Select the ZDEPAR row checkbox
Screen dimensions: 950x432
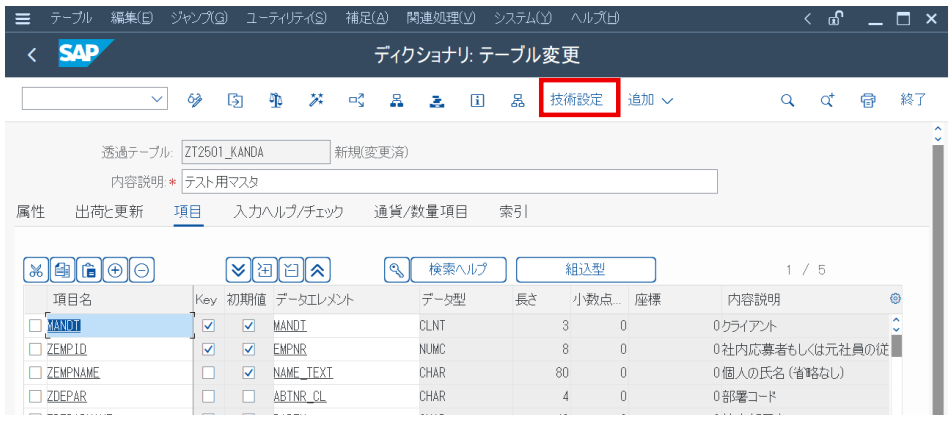tap(35, 396)
